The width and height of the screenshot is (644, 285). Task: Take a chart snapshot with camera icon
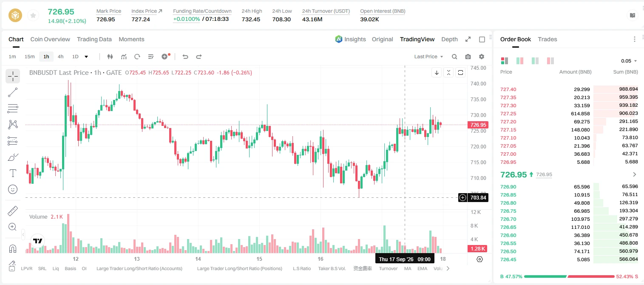468,57
